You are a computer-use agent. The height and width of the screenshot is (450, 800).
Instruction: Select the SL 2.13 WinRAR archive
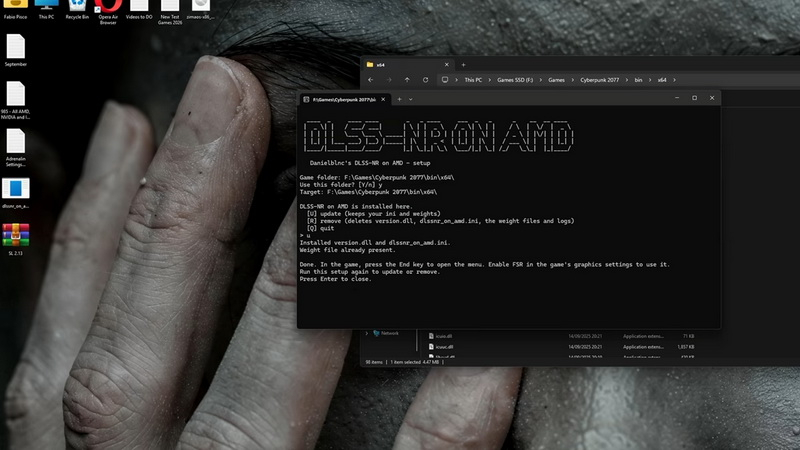click(15, 239)
